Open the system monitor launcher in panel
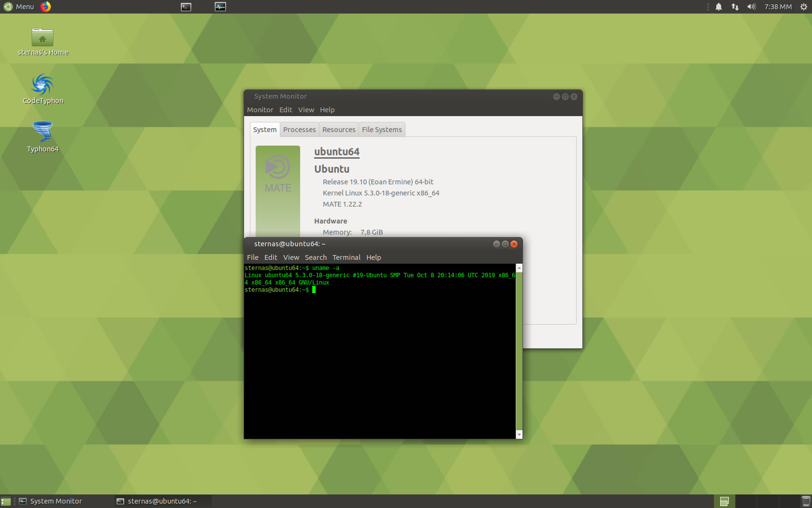The height and width of the screenshot is (508, 812). (220, 7)
